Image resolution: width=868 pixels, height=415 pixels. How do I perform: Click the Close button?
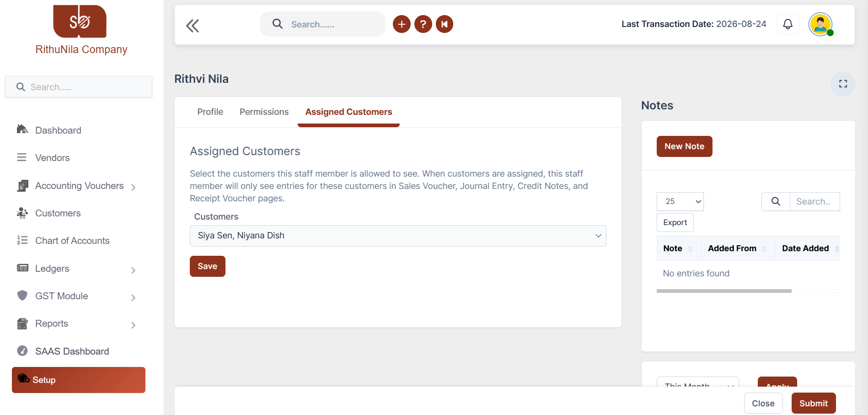763,403
